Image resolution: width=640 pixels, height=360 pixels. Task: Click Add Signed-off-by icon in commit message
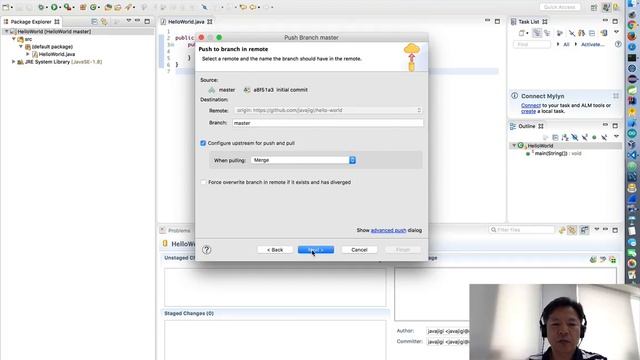603,260
